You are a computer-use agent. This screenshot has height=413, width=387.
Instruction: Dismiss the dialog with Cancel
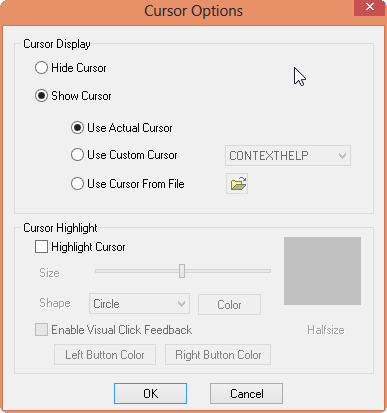pyautogui.click(x=246, y=393)
